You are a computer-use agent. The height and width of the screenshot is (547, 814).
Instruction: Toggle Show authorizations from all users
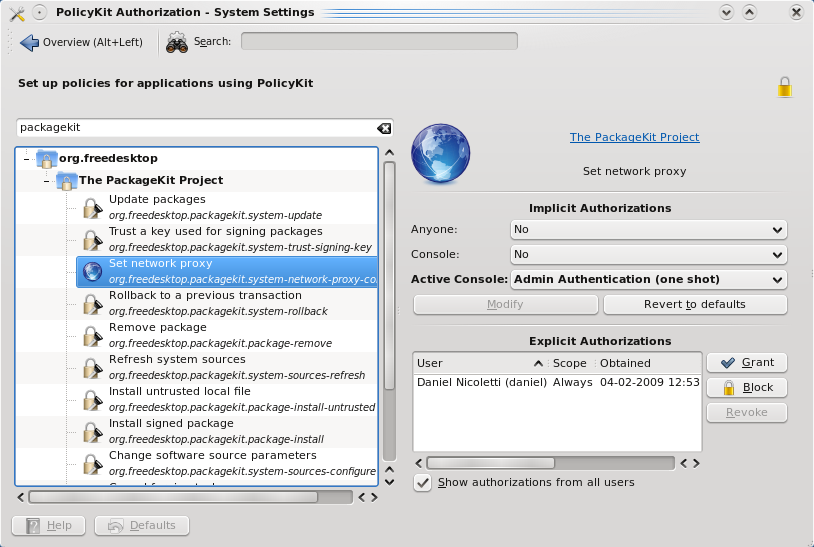pos(424,483)
